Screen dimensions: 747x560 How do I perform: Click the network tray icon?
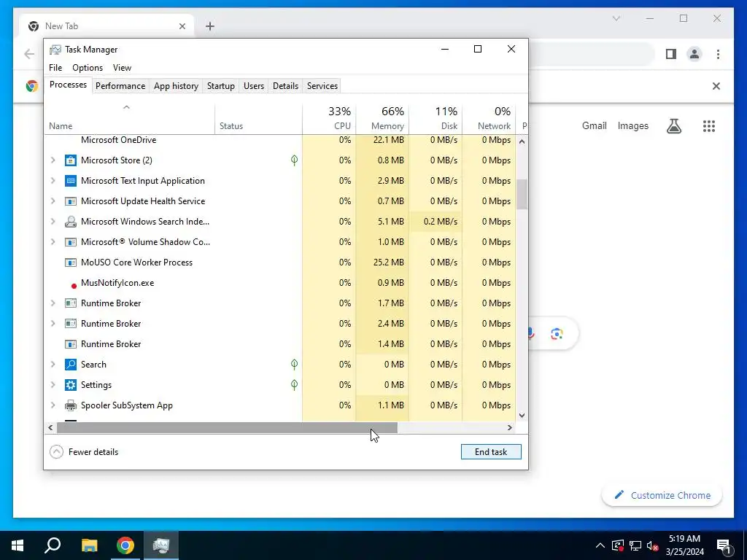(635, 545)
